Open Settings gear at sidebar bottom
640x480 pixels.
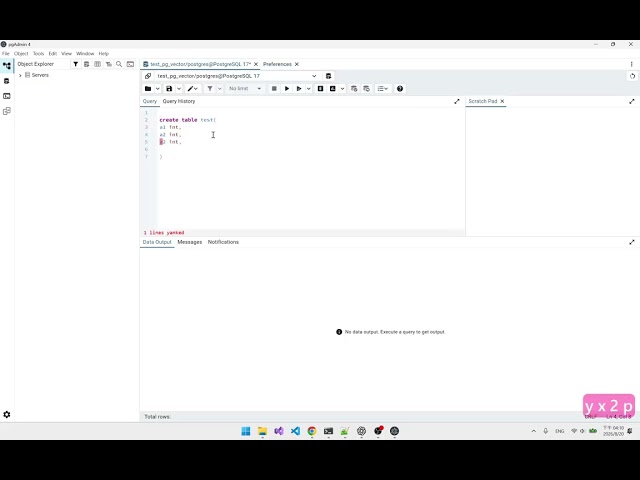click(7, 414)
